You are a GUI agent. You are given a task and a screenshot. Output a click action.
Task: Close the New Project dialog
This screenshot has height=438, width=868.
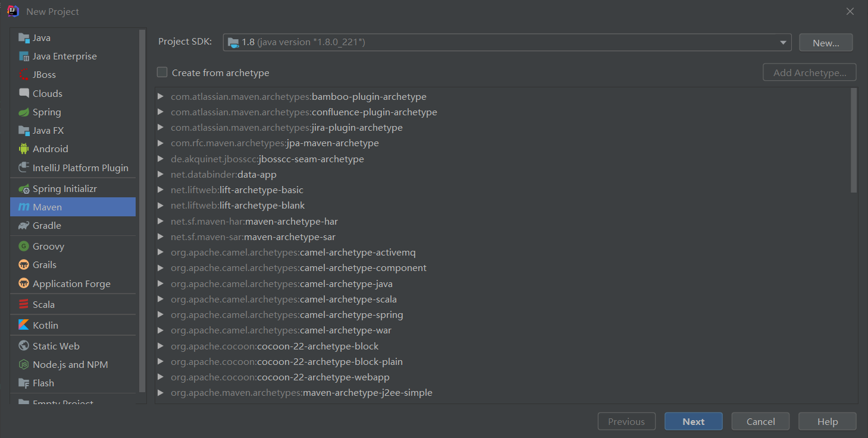851,11
